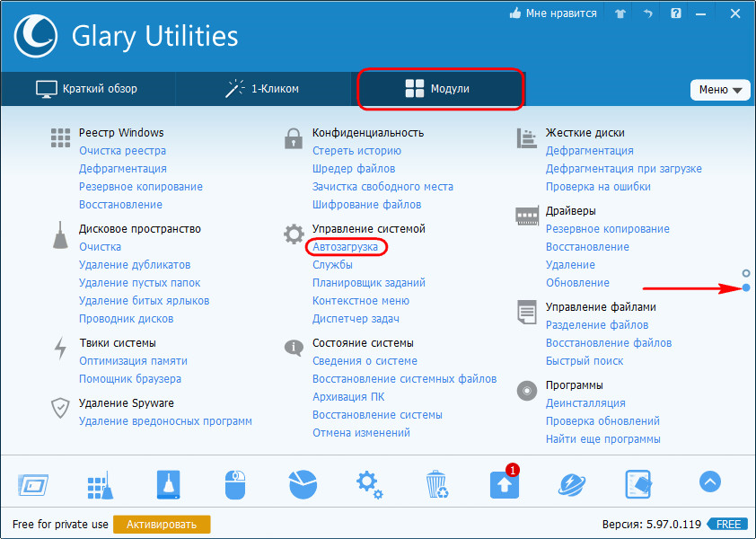Open the skins t-shirt icon in title bar
The width and height of the screenshot is (756, 539).
tap(620, 14)
